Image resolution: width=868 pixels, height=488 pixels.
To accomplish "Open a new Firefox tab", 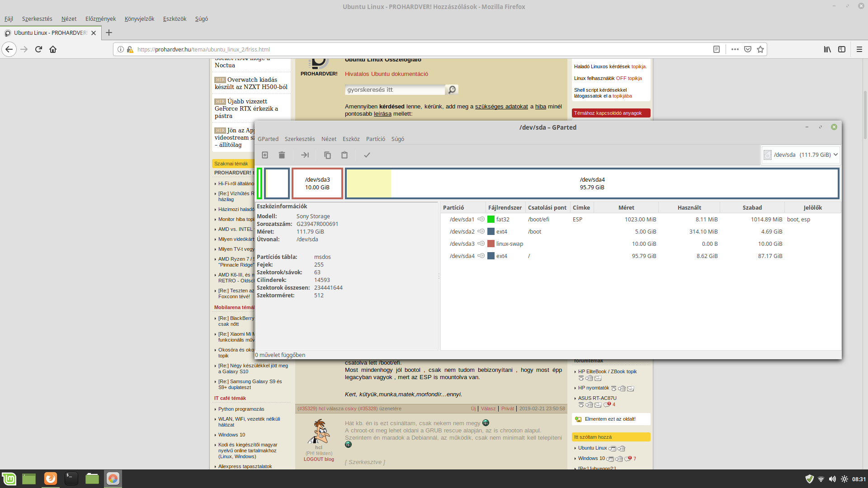I will [x=109, y=33].
